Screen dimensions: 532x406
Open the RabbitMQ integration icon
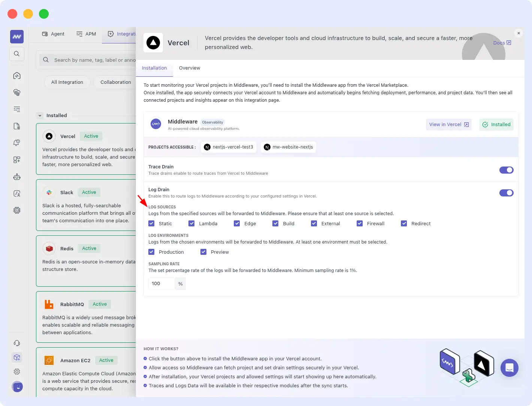click(x=49, y=304)
